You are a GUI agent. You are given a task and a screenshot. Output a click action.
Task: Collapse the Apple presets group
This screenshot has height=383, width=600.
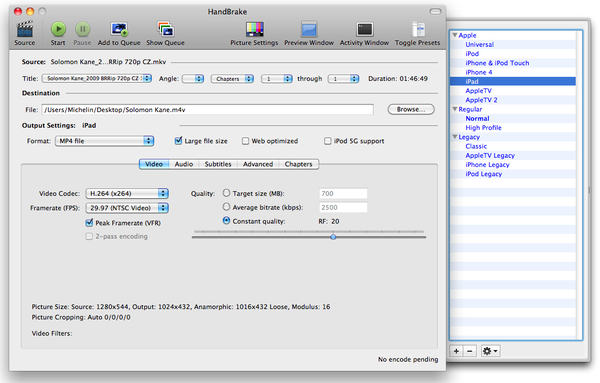pyautogui.click(x=455, y=35)
